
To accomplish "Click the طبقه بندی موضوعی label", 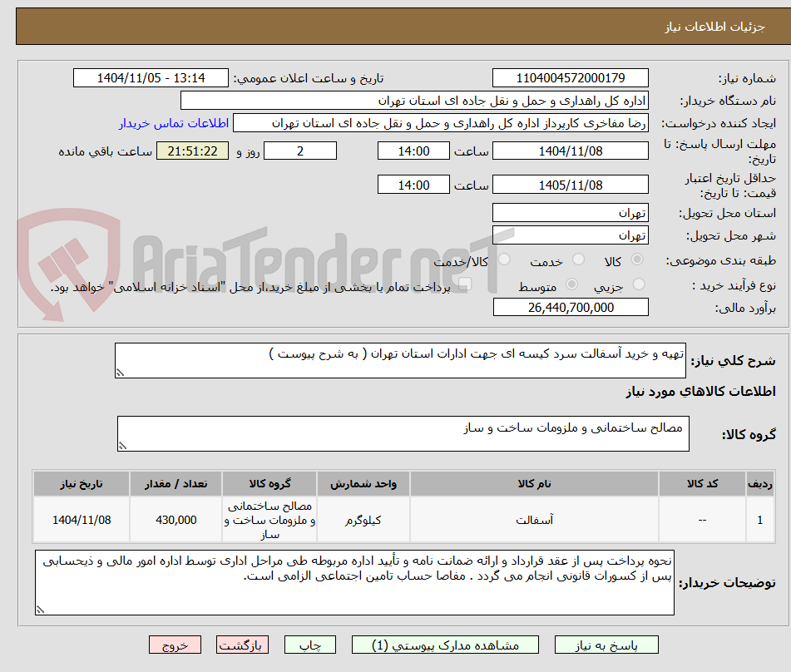I will click(x=721, y=261).
